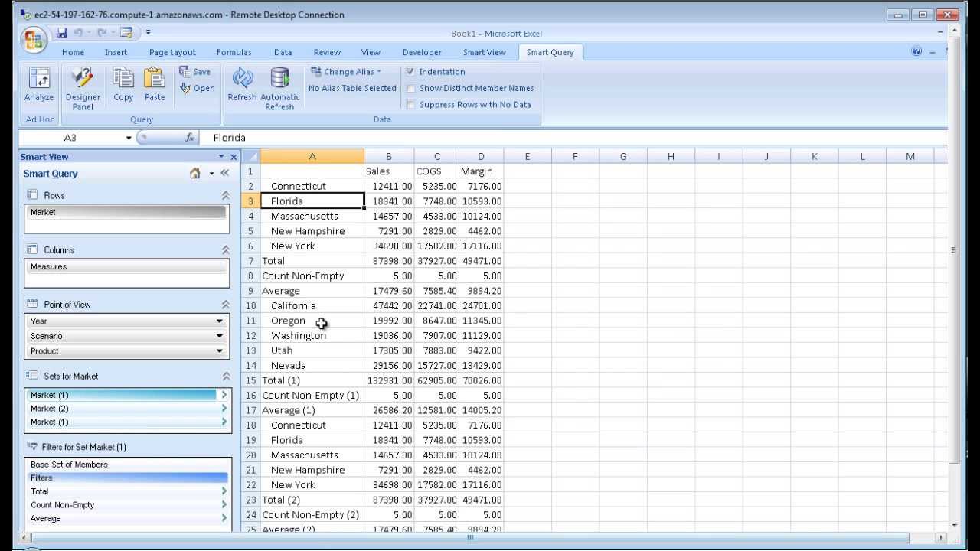Click the Copy query icon
Viewport: 980px width, 551px height.
[123, 85]
